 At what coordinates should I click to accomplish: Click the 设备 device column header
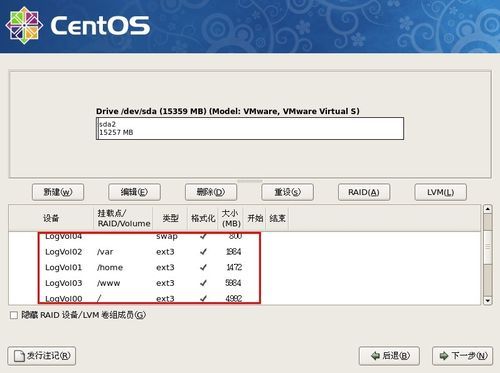point(51,218)
